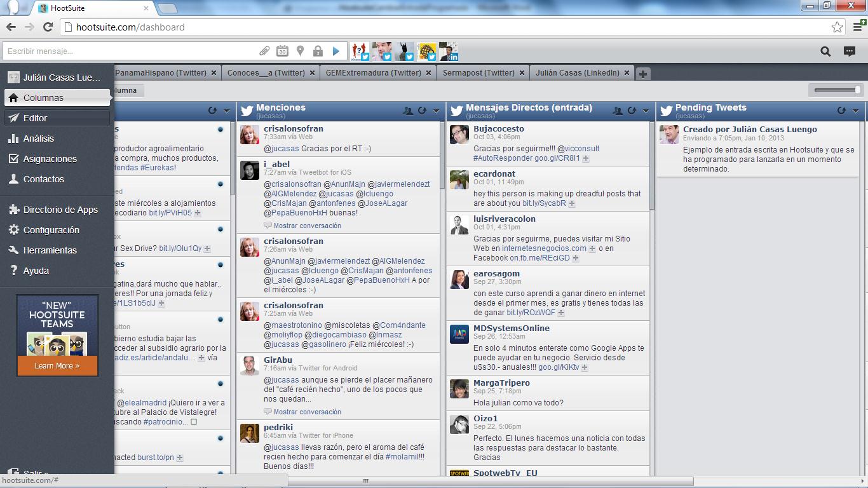Switch to Sermapost (Twitter) tab
Image resolution: width=868 pixels, height=488 pixels.
pyautogui.click(x=478, y=72)
